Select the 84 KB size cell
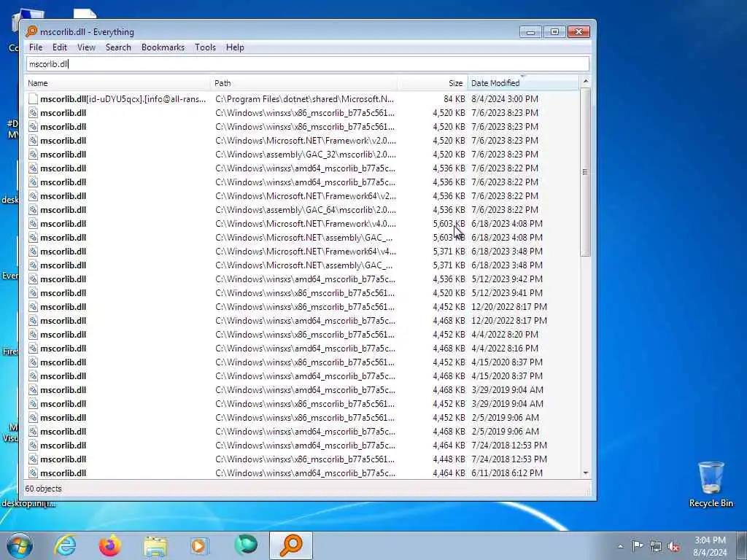The width and height of the screenshot is (747, 560). click(x=454, y=99)
